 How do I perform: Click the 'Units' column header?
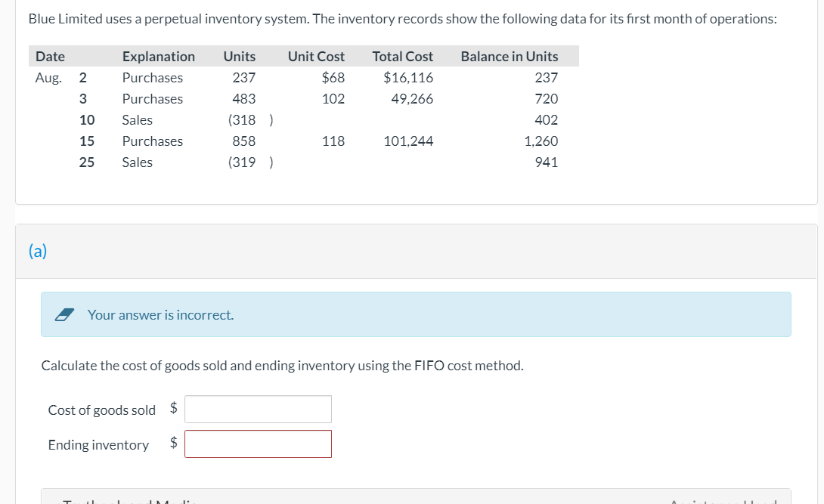[x=240, y=57]
